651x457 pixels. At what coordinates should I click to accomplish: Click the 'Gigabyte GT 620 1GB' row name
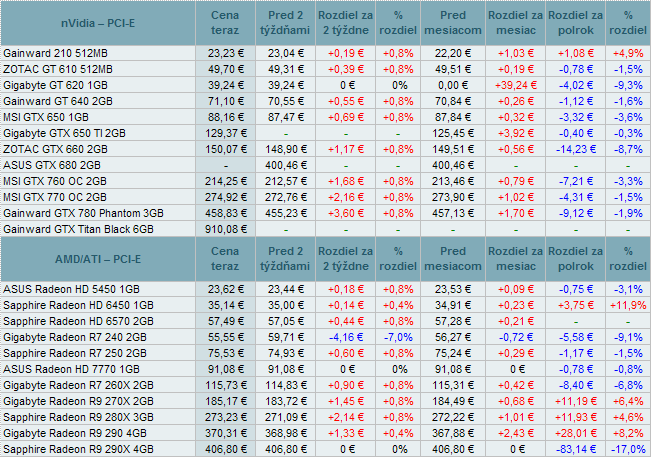pyautogui.click(x=55, y=86)
